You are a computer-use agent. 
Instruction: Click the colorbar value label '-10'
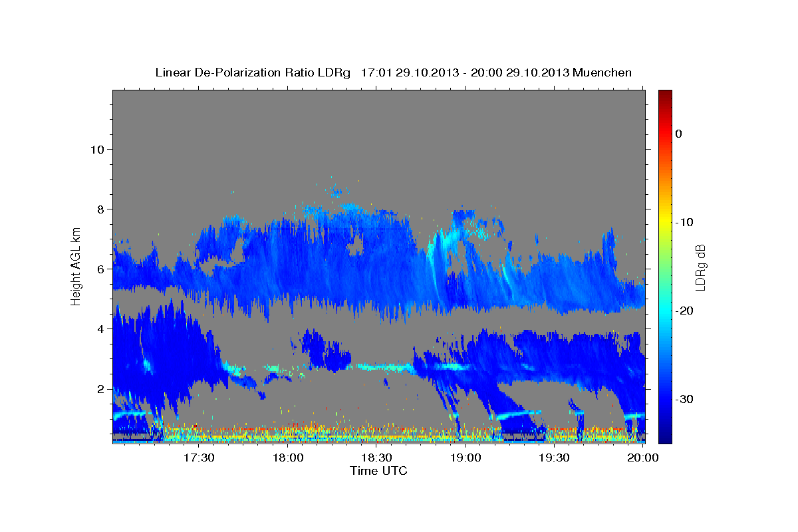coord(684,222)
